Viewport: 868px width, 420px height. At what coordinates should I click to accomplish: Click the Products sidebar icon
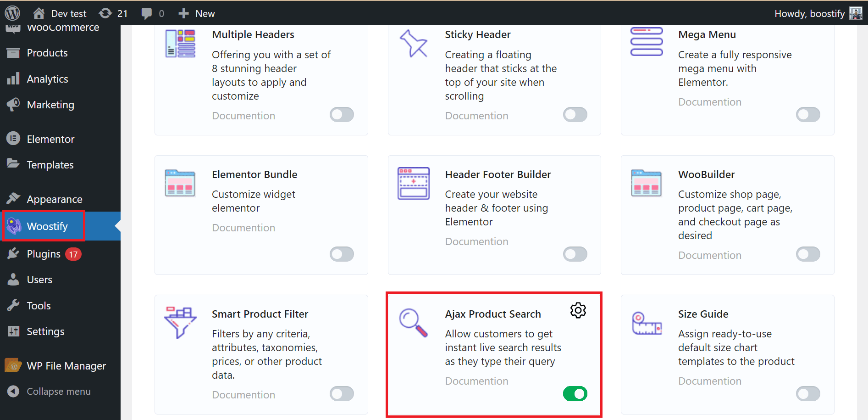[13, 53]
